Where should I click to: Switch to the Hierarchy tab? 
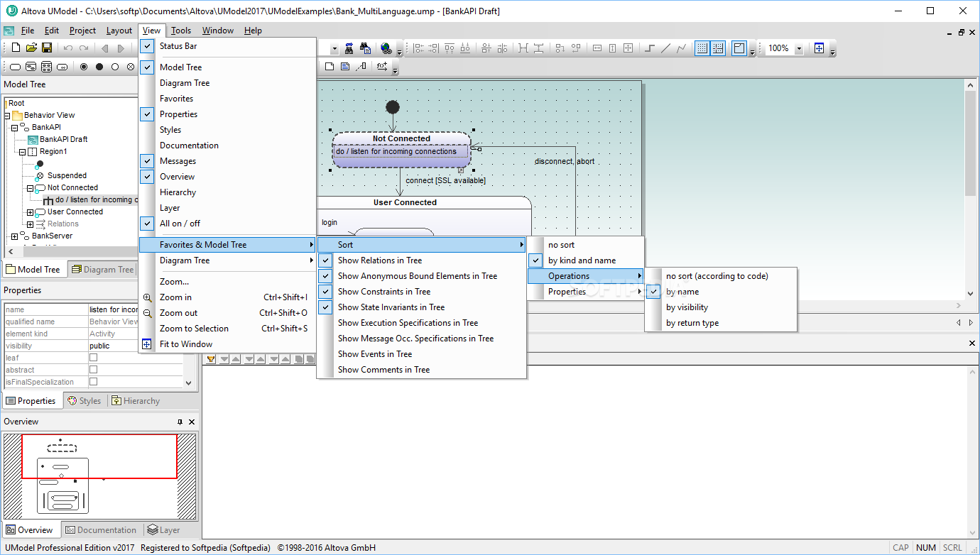pyautogui.click(x=136, y=401)
